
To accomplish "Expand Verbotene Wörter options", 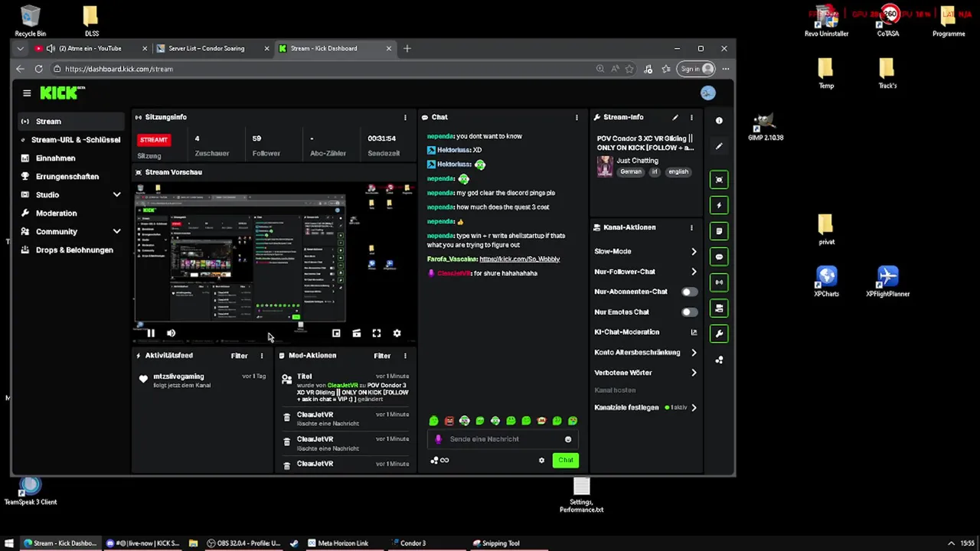I will click(x=694, y=373).
